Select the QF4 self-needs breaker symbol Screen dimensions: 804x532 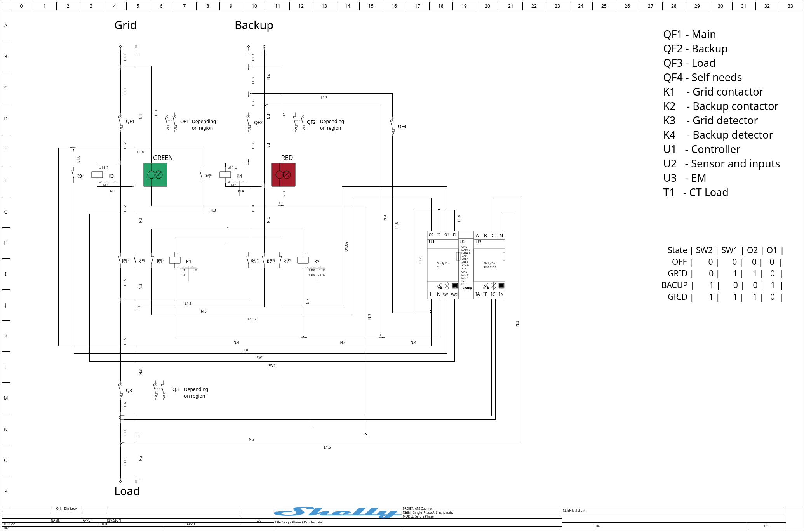pyautogui.click(x=392, y=126)
